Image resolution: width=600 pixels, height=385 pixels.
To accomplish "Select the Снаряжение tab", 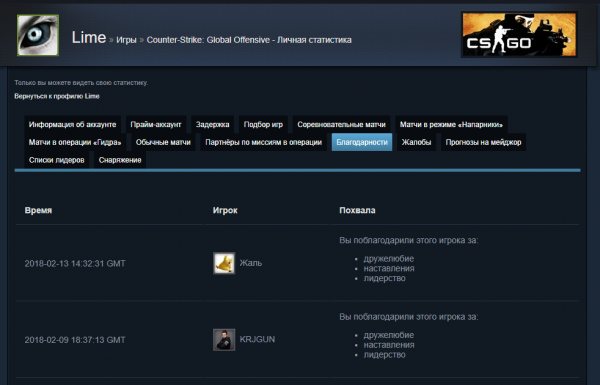I will click(x=120, y=160).
